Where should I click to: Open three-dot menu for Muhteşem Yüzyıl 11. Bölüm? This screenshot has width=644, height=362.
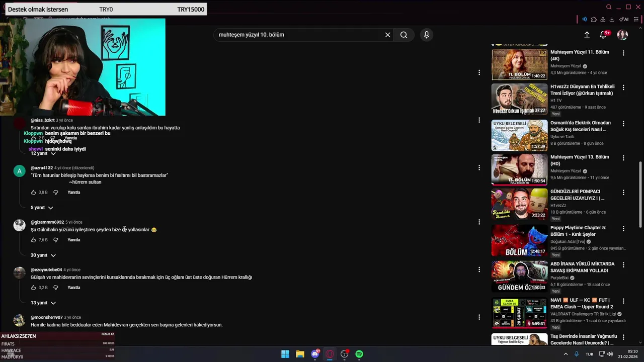[623, 53]
